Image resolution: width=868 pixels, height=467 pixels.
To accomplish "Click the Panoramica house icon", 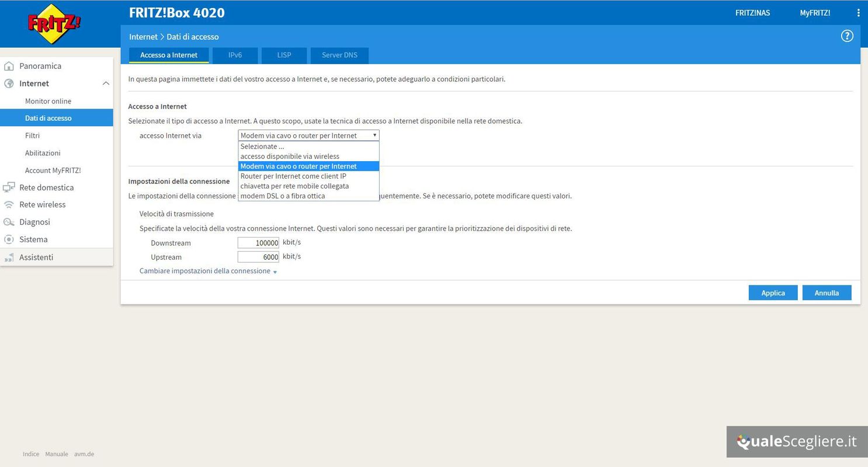I will tap(9, 66).
